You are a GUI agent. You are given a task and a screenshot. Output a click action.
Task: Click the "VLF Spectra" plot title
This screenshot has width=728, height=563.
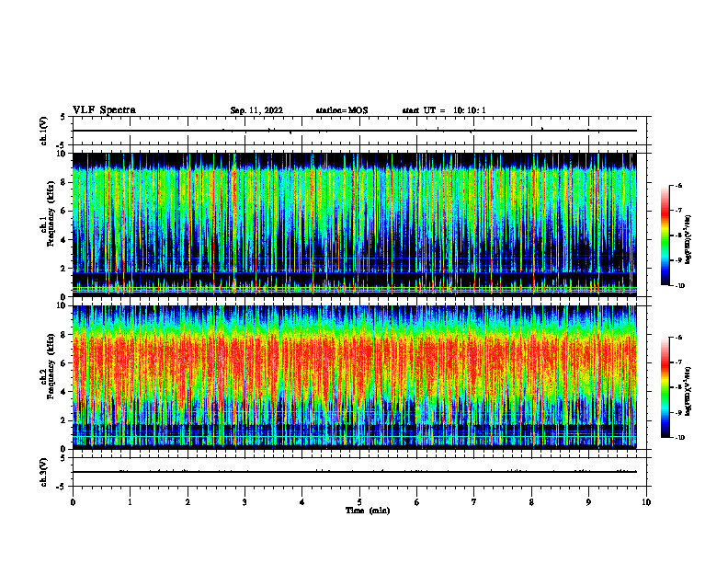point(104,110)
